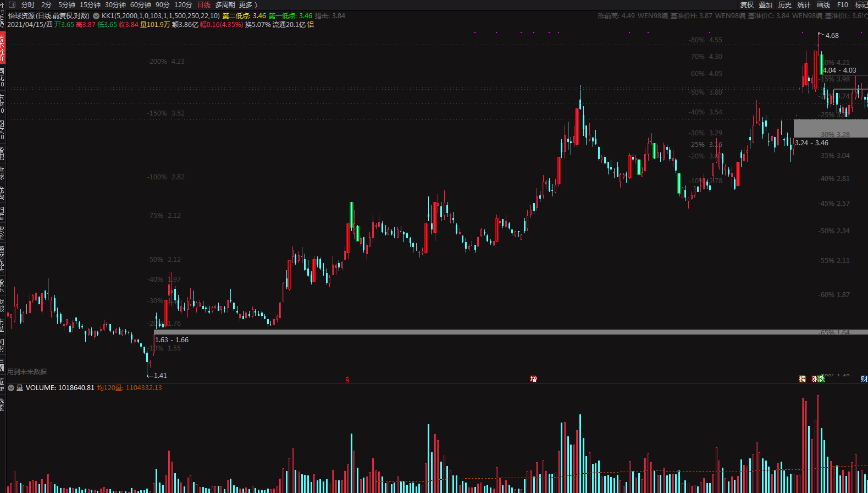Click the blue 财 event marker icon
868x493 pixels.
[x=864, y=379]
